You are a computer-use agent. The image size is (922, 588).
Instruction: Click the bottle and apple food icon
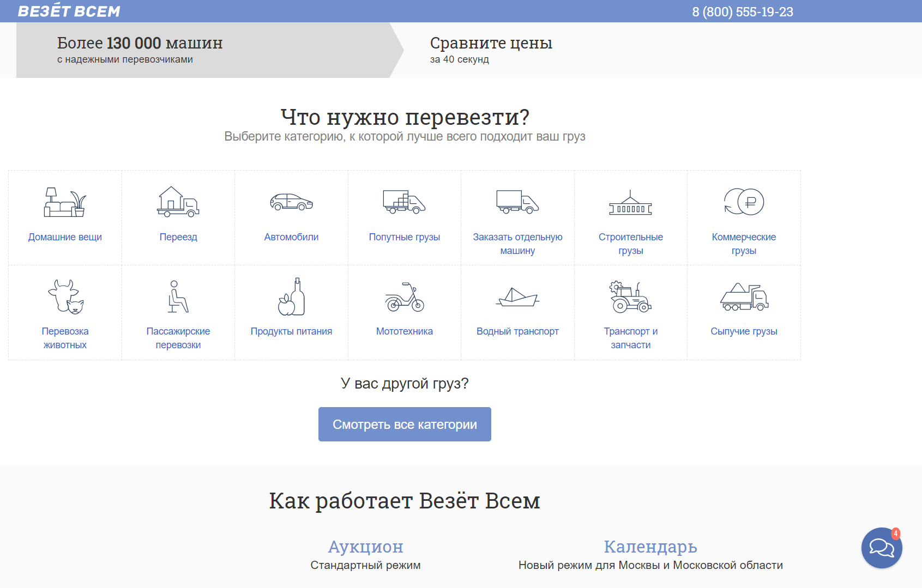[x=291, y=296]
